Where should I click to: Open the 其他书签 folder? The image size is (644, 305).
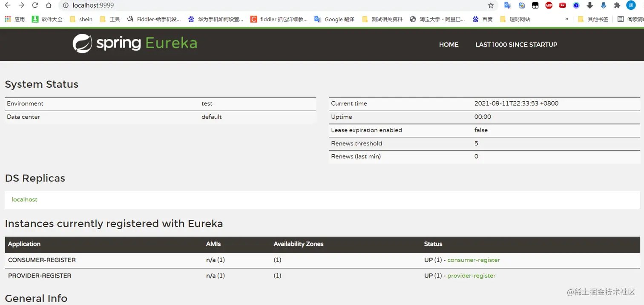(x=593, y=19)
